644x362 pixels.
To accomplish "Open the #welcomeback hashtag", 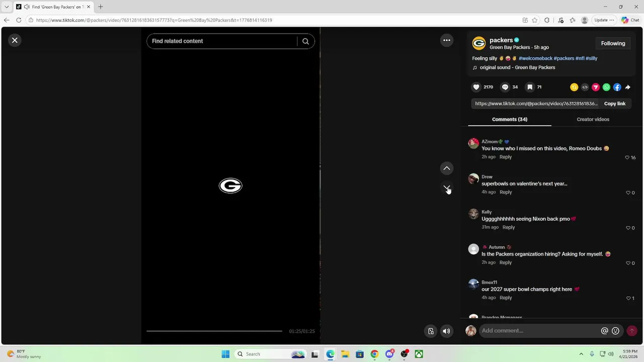I will point(535,58).
